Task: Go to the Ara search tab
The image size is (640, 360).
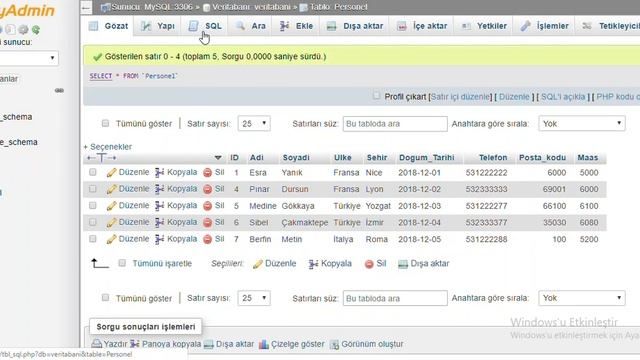Action: (251, 26)
